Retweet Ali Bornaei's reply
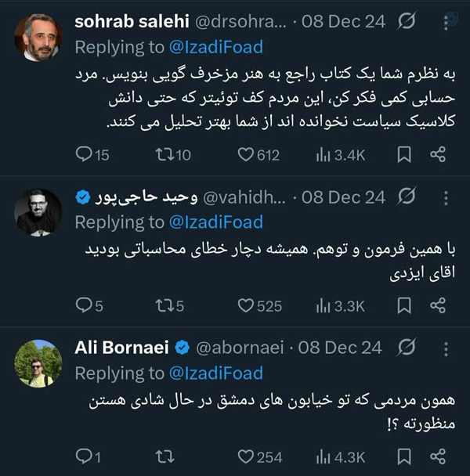 (x=164, y=456)
